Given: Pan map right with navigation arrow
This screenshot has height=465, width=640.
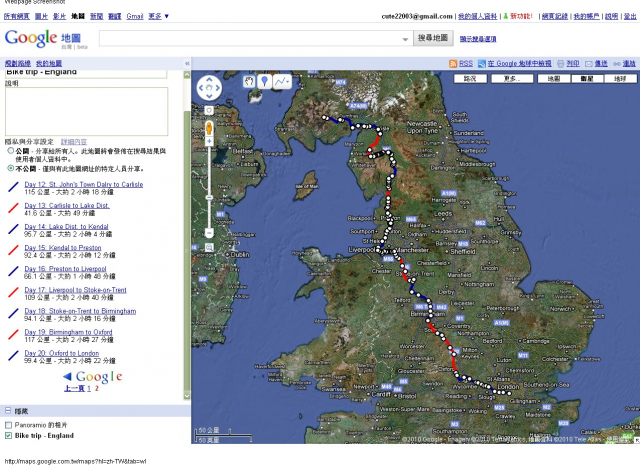Looking at the screenshot, I should coord(218,88).
